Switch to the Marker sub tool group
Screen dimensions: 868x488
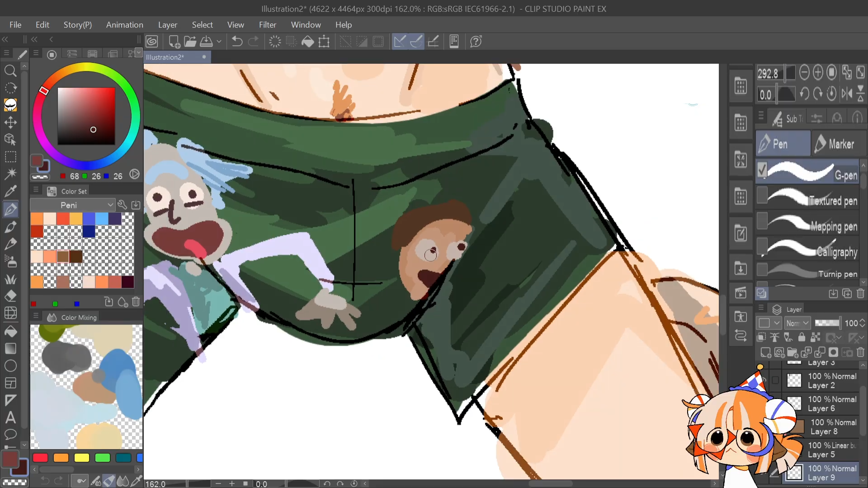click(x=839, y=144)
